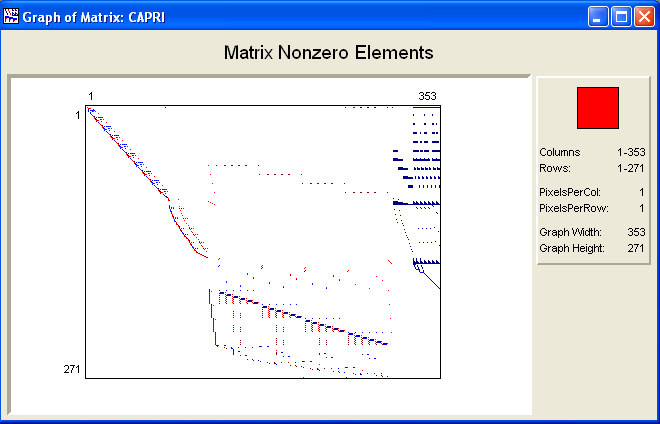Image resolution: width=660 pixels, height=424 pixels.
Task: Click the row axis label 271 beside the plot
Action: click(72, 369)
